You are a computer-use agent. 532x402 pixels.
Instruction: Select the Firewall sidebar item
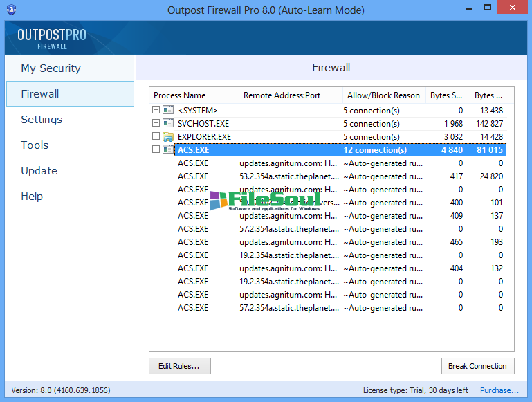[71, 93]
